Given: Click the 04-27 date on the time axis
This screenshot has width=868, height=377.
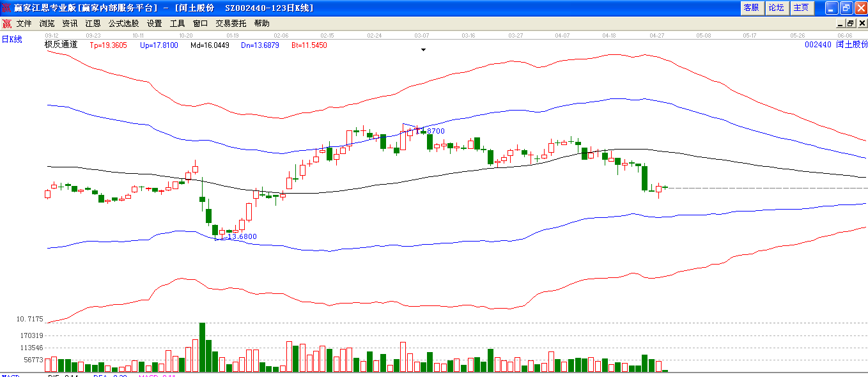Looking at the screenshot, I should [657, 36].
